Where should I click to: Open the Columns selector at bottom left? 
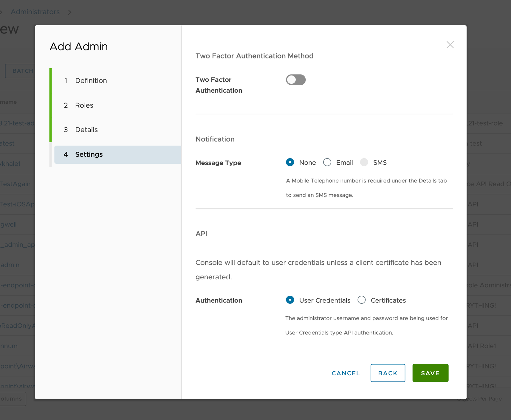pyautogui.click(x=13, y=399)
